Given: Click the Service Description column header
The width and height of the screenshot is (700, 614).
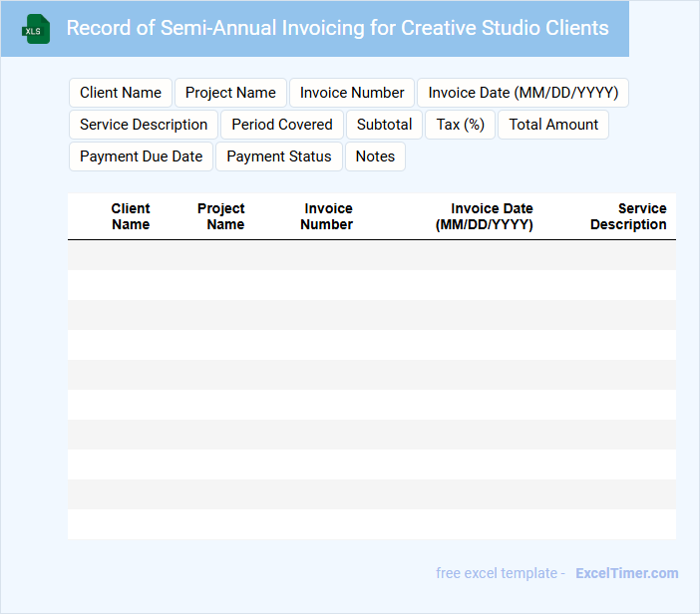Looking at the screenshot, I should (x=629, y=216).
